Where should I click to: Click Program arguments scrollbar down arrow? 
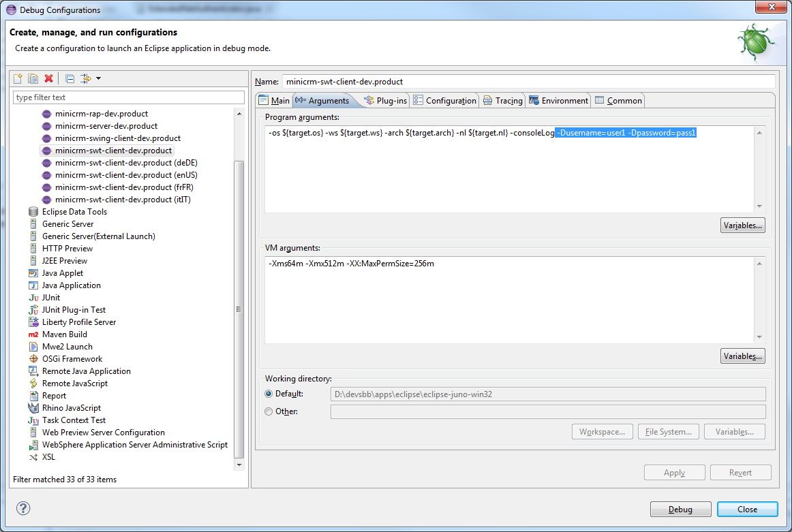point(759,206)
